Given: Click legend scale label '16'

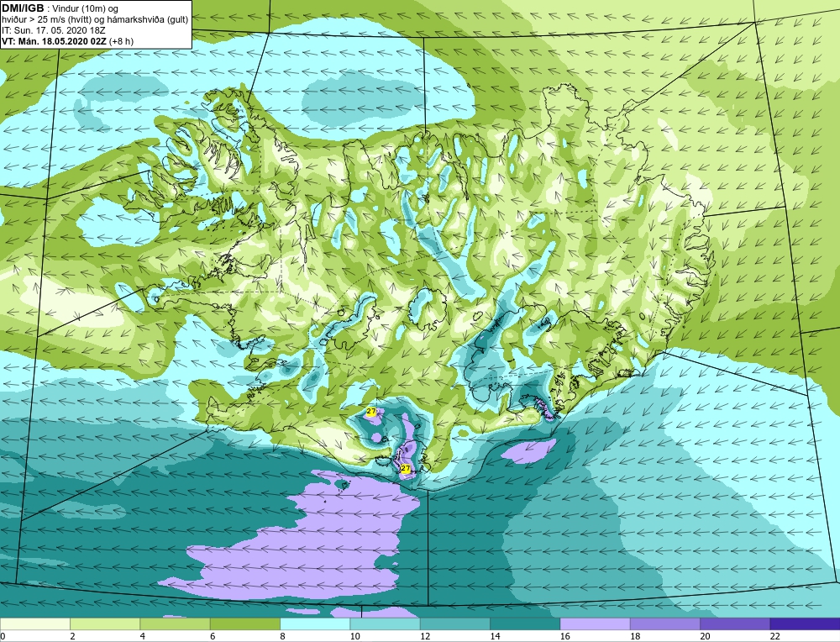Looking at the screenshot, I should point(564,636).
